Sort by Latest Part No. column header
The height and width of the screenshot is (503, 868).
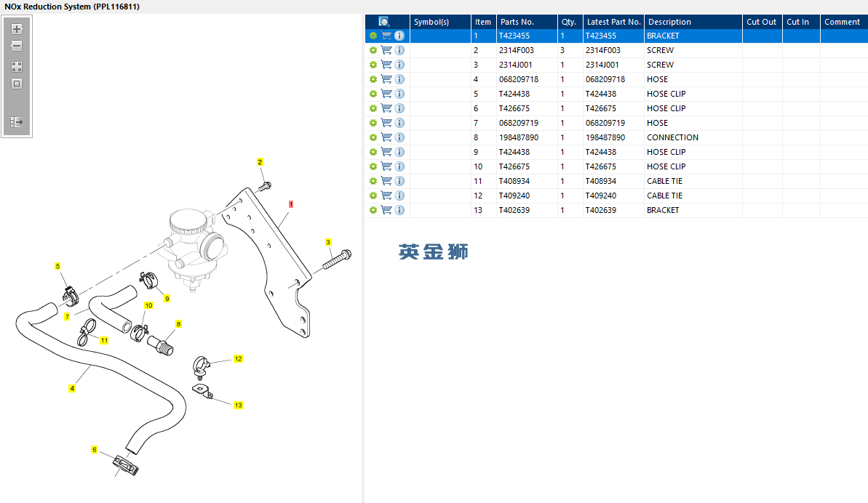click(613, 22)
